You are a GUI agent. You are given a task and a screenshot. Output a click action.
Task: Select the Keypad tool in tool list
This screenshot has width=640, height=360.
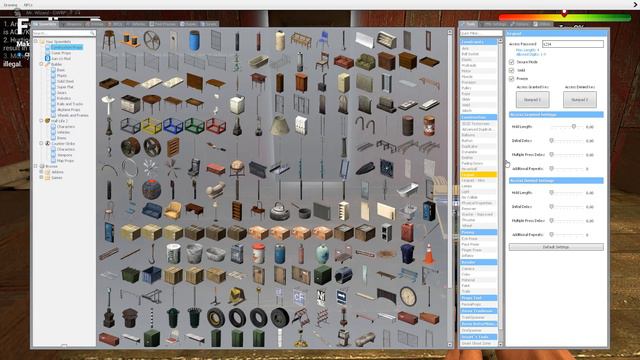pyautogui.click(x=478, y=175)
